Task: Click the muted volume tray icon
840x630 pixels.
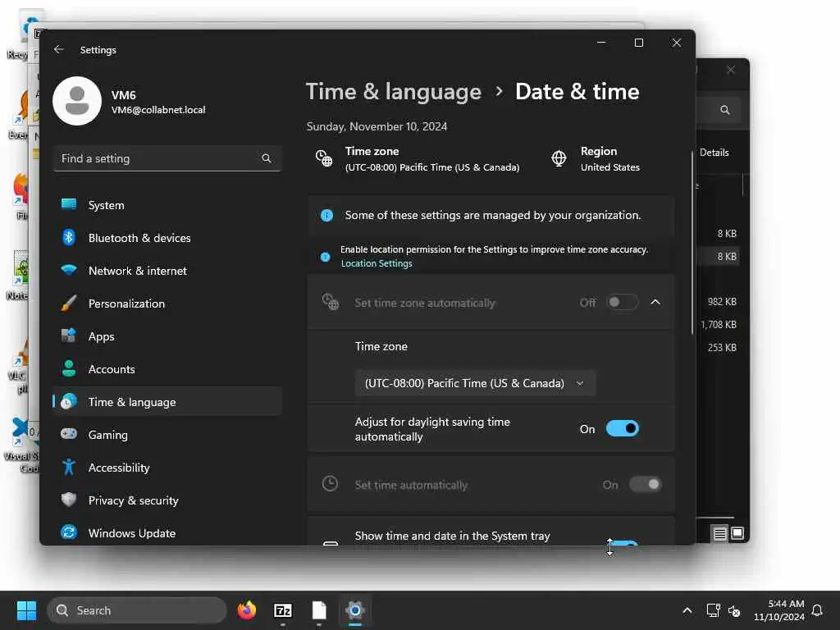Action: pyautogui.click(x=734, y=610)
